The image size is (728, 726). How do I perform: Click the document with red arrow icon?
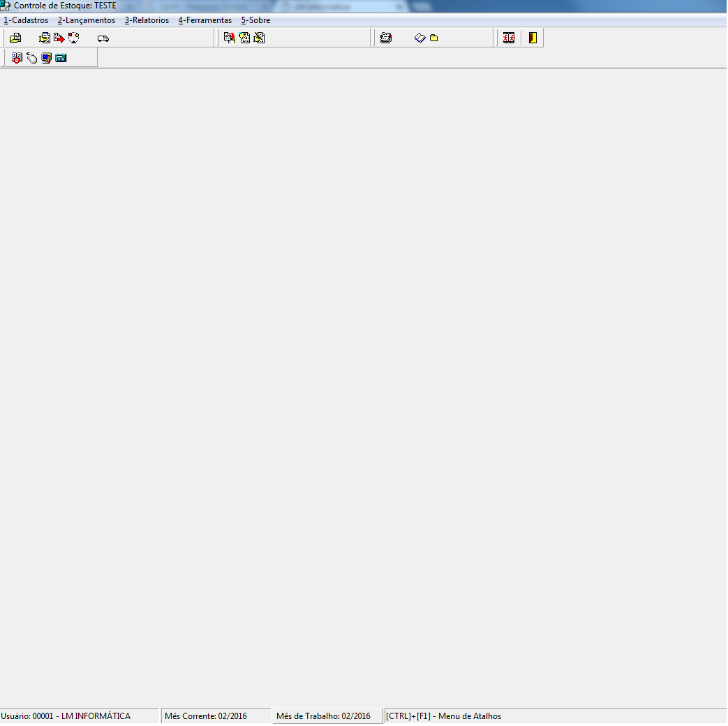point(59,38)
